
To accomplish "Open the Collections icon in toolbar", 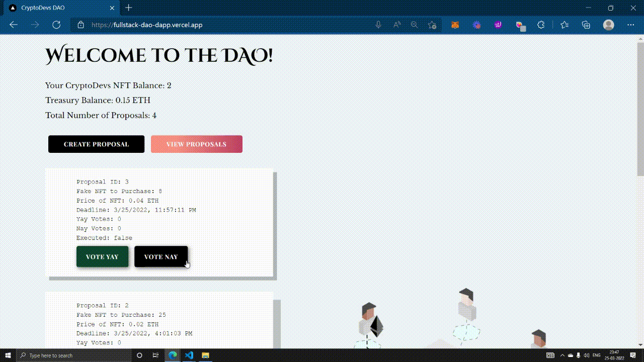I will (586, 24).
